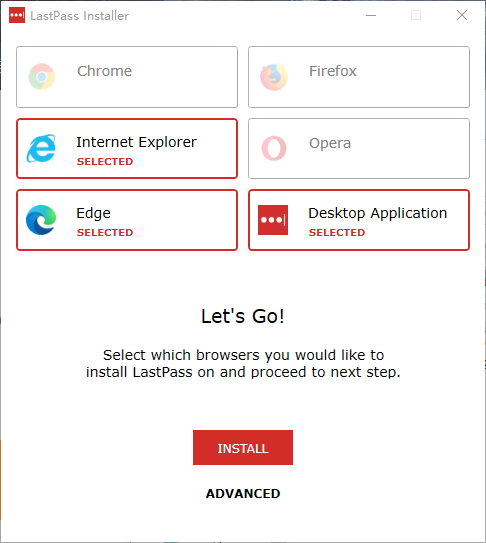Close the LastPass Installer window
The height and width of the screenshot is (543, 486).
point(462,15)
